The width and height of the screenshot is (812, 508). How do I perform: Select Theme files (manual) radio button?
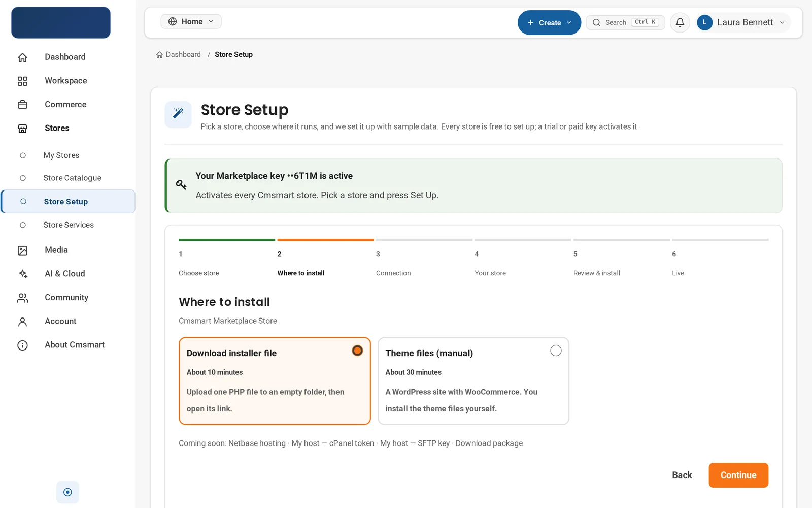click(556, 351)
